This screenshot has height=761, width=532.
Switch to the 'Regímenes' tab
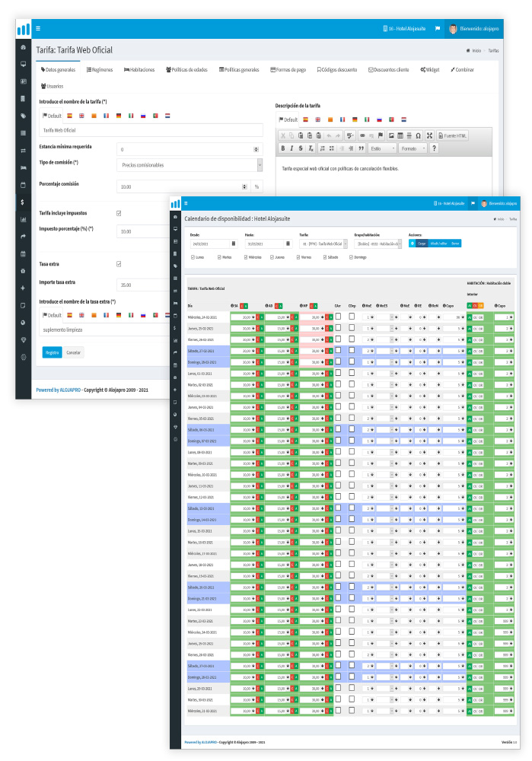98,69
